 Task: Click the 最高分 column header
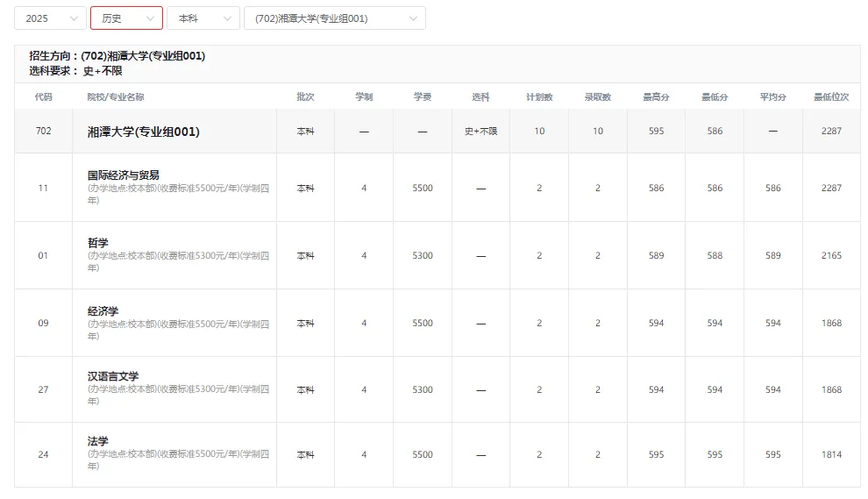tap(656, 97)
